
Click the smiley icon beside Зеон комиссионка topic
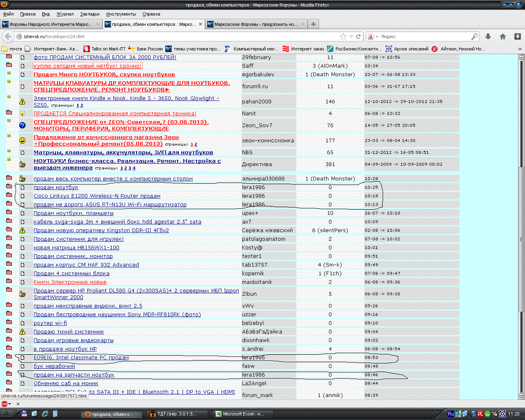pos(23,140)
